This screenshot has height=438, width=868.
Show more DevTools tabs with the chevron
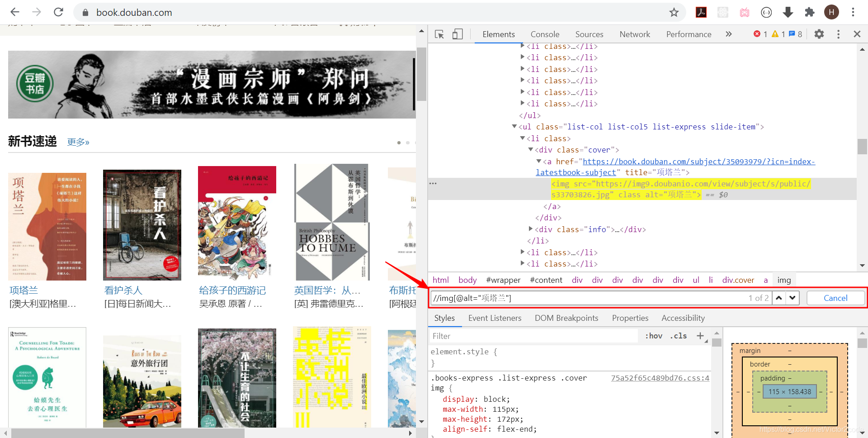coord(728,34)
